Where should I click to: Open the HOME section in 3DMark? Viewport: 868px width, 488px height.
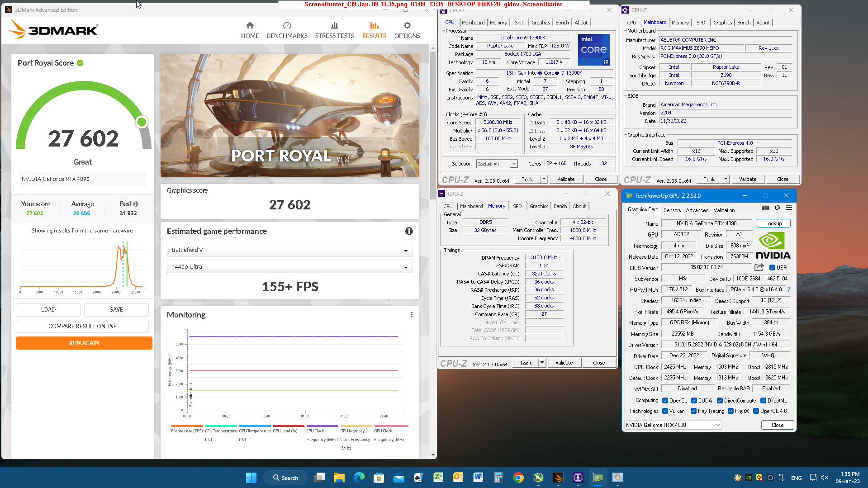point(250,30)
